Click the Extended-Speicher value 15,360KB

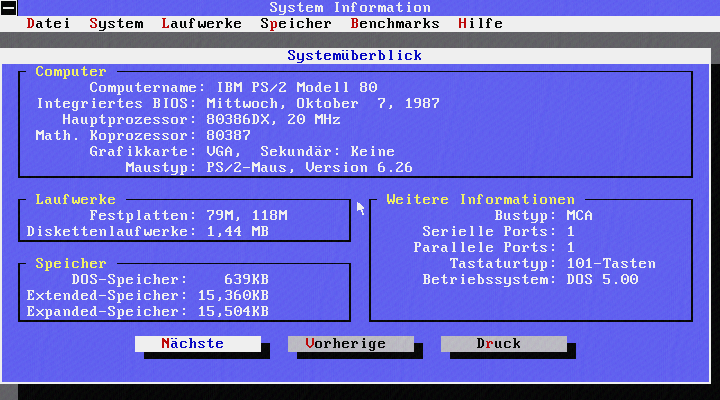click(x=233, y=295)
